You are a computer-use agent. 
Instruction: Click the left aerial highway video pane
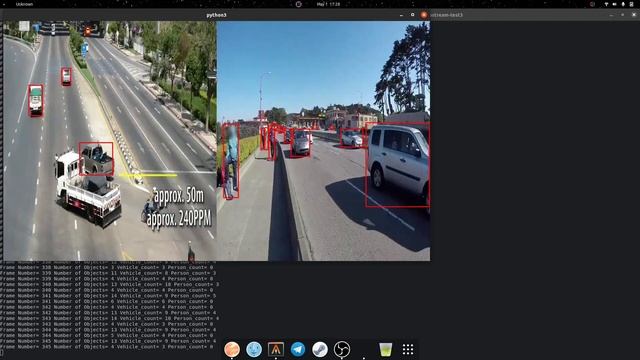coord(109,141)
